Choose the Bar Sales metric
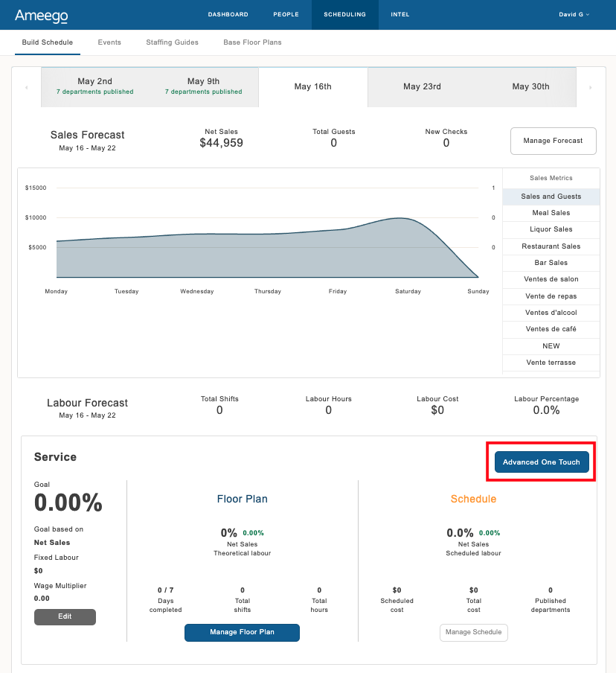The height and width of the screenshot is (673, 616). 551,263
